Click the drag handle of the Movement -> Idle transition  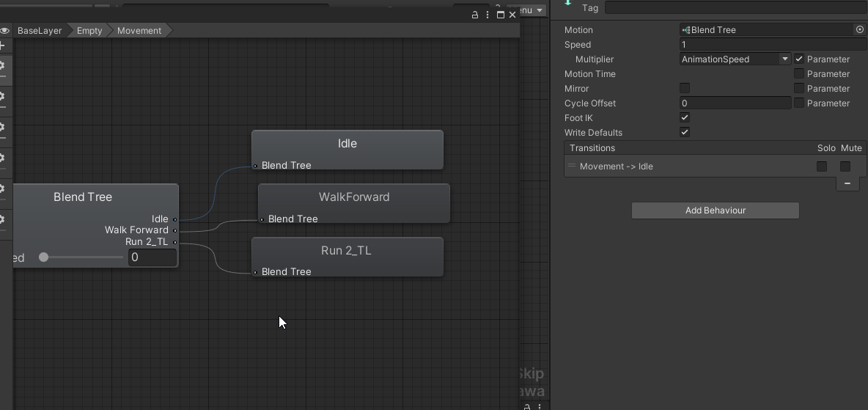tap(572, 166)
